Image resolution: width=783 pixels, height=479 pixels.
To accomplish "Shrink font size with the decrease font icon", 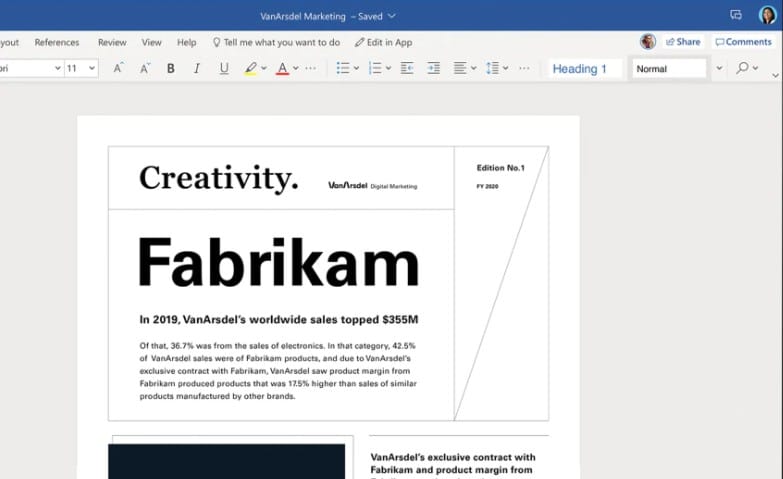I will tap(145, 68).
